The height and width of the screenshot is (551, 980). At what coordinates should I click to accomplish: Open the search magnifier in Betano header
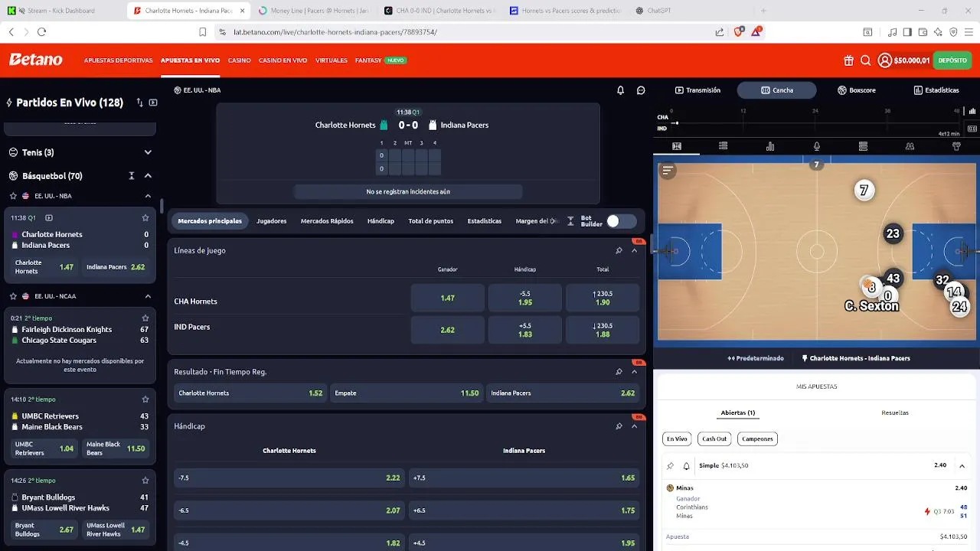[866, 60]
